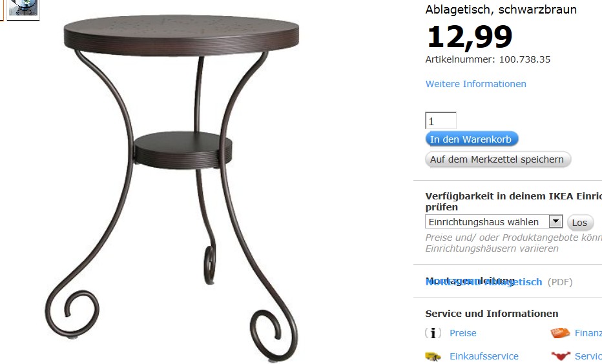Click the info icon beside Preise
The height and width of the screenshot is (364, 602).
433,333
